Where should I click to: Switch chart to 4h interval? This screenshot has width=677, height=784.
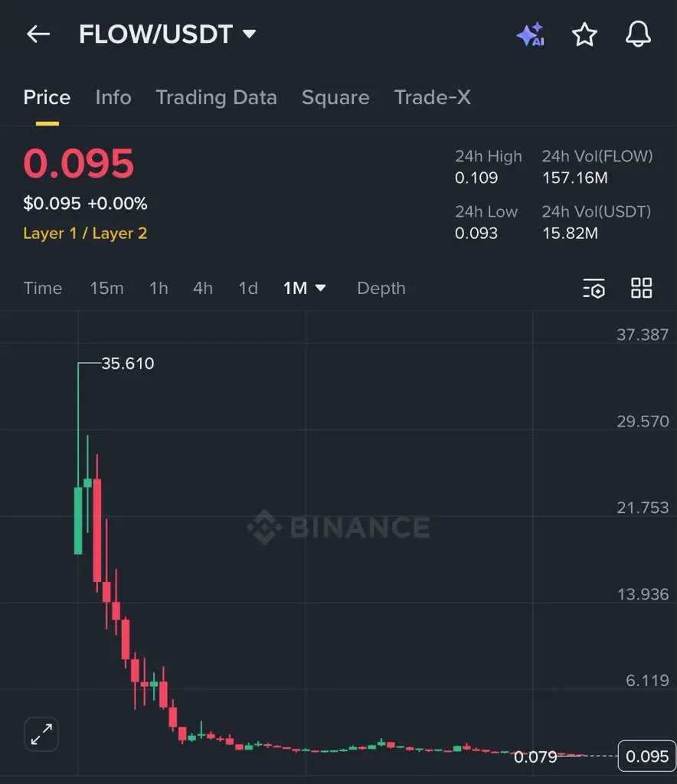[203, 289]
